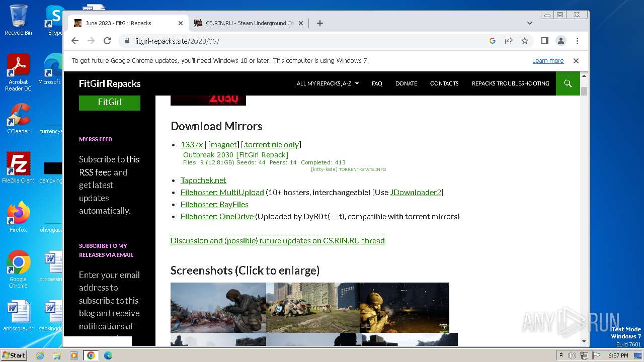Click the scrollbar down arrow

click(584, 341)
